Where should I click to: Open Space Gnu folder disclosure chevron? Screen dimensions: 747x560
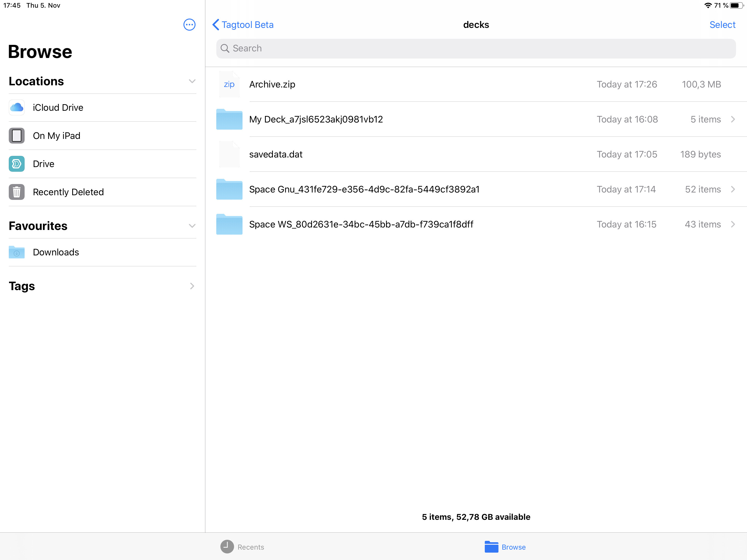(x=733, y=189)
